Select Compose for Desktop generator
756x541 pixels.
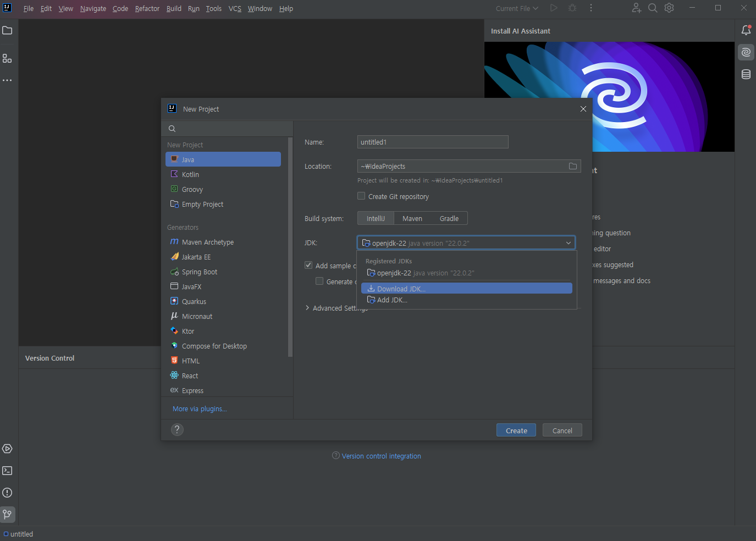pyautogui.click(x=223, y=346)
